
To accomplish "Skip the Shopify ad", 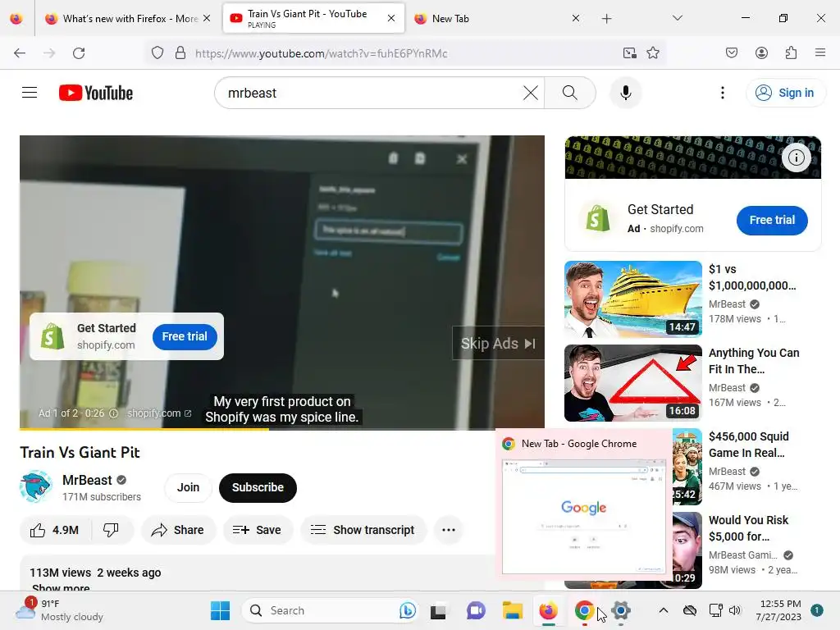I will tap(498, 344).
